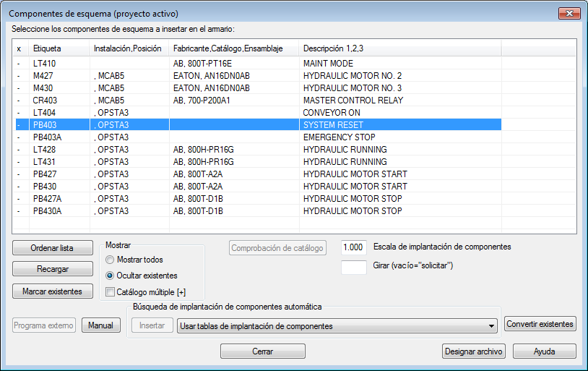The width and height of the screenshot is (588, 371).
Task: Click the empty 'Girar' rotation input field
Action: click(354, 267)
